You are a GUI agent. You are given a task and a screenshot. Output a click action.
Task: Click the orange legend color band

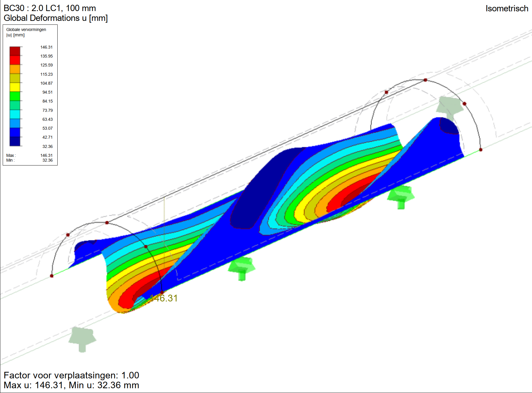[x=15, y=69]
